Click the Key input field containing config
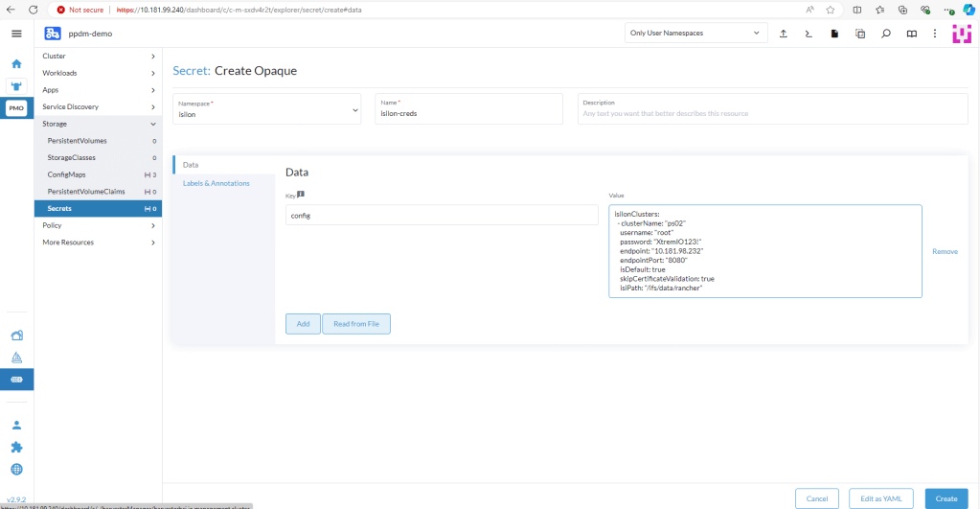The image size is (980, 509). coord(442,215)
